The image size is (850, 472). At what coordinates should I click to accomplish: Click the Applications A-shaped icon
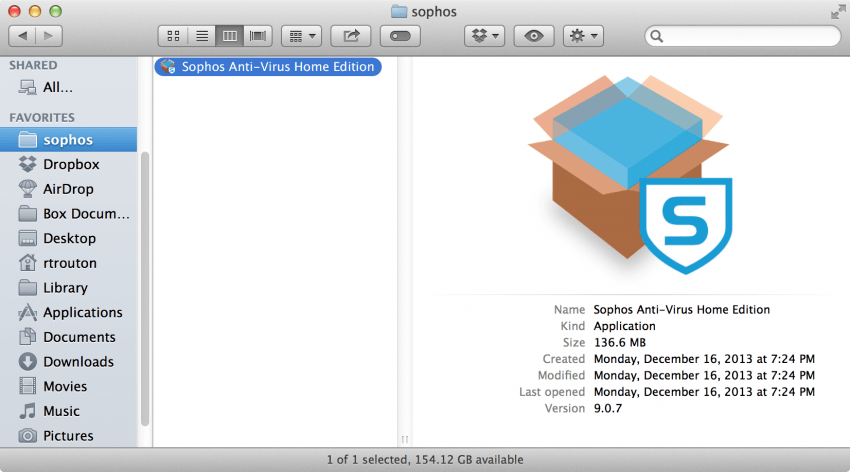pyautogui.click(x=27, y=312)
